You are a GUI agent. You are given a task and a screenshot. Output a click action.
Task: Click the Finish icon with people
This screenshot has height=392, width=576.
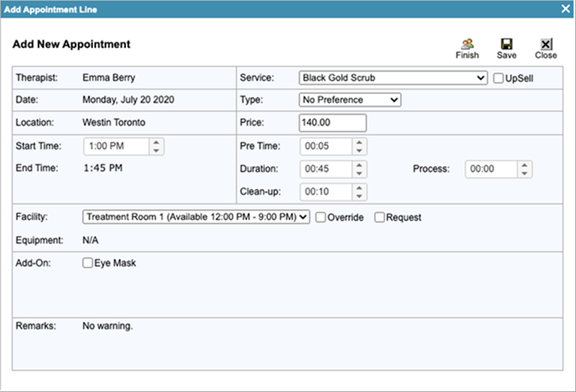467,44
